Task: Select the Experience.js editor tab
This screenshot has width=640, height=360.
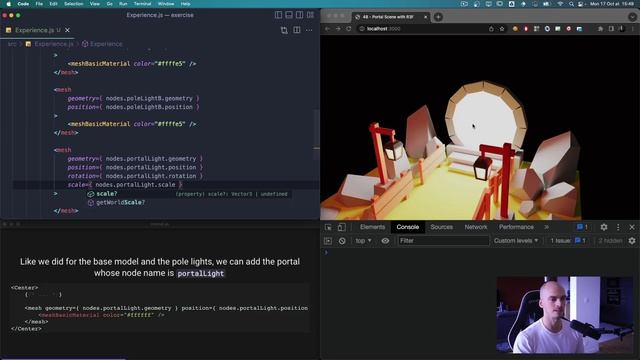Action: click(38, 30)
